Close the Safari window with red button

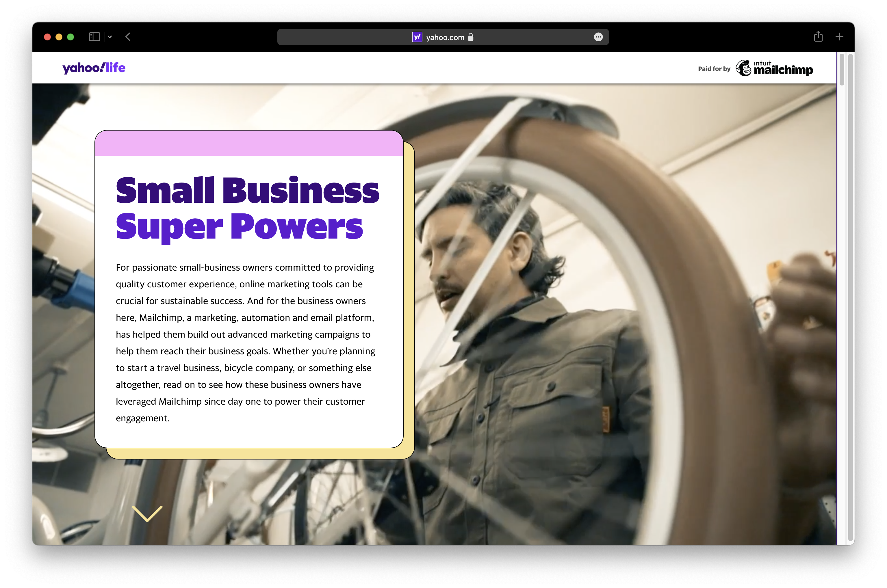[47, 37]
